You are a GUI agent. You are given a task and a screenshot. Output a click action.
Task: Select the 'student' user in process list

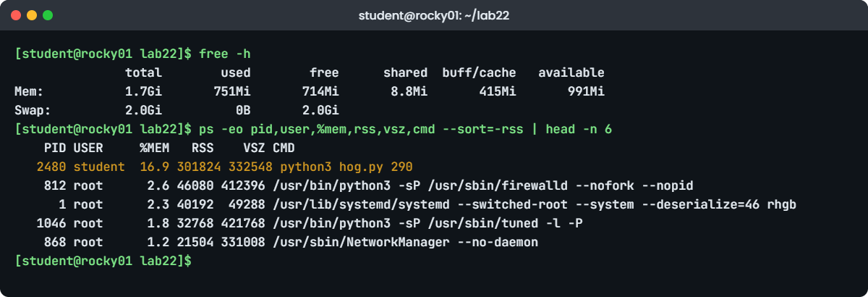pos(99,167)
